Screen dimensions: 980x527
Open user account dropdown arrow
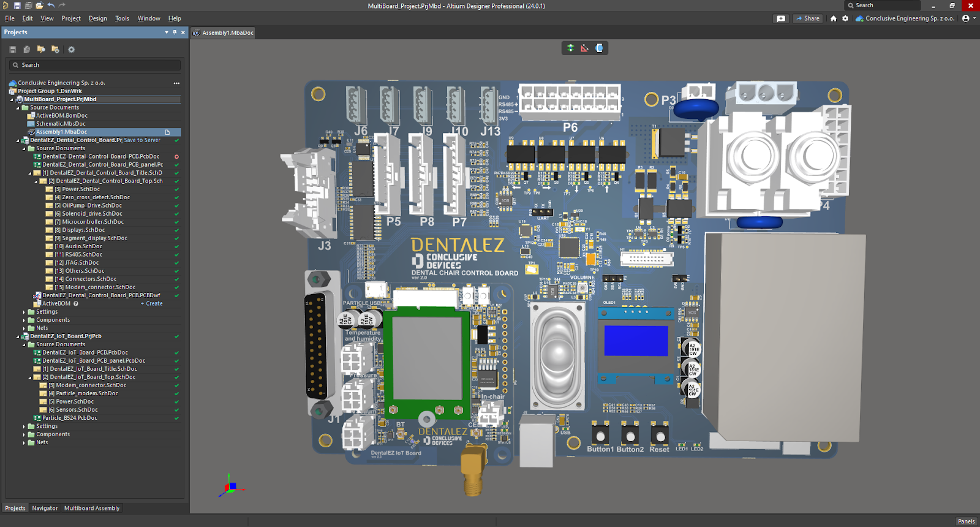(974, 18)
